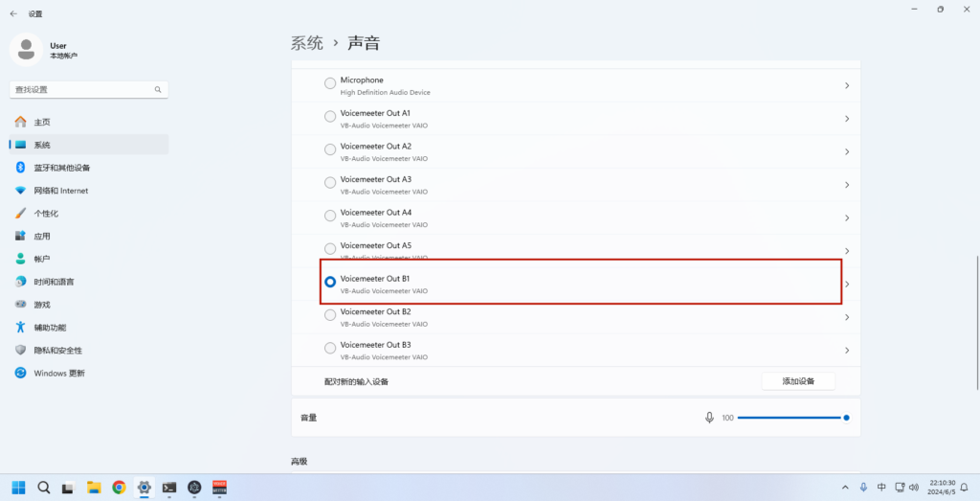Viewport: 980px width, 501px height.
Task: Select Voicemeeter Out A2 radio button
Action: coord(330,149)
